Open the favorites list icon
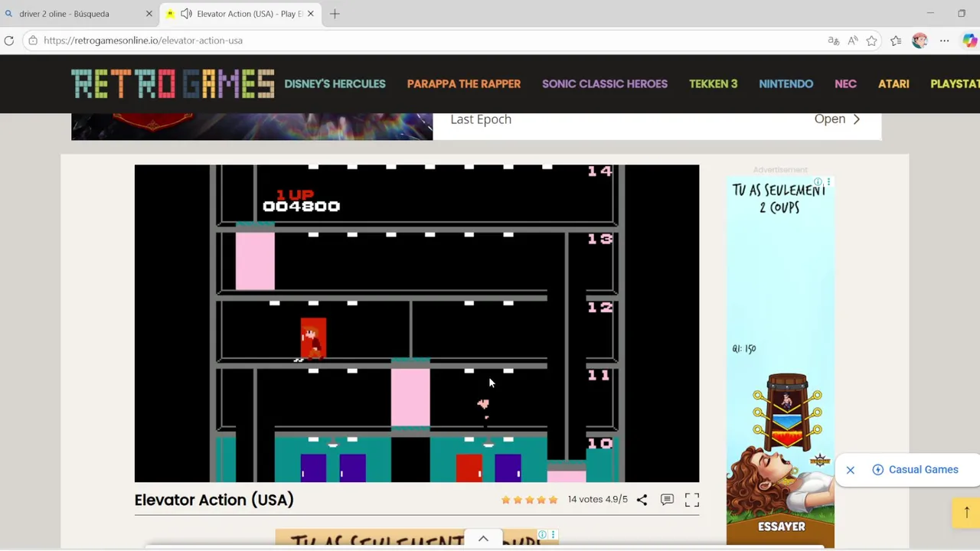The height and width of the screenshot is (551, 980). 896,41
